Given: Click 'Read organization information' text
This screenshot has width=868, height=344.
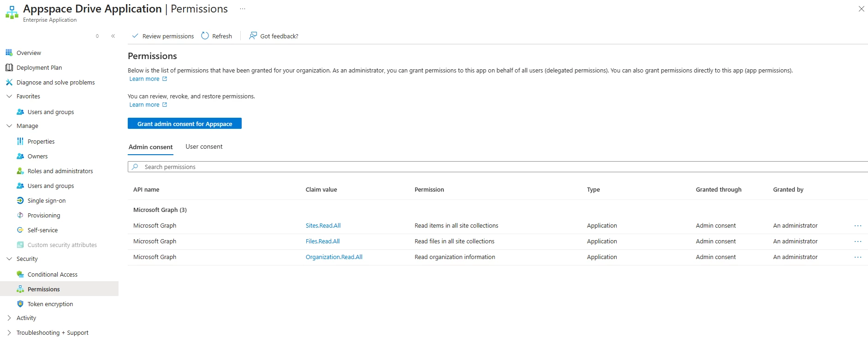Looking at the screenshot, I should (455, 257).
